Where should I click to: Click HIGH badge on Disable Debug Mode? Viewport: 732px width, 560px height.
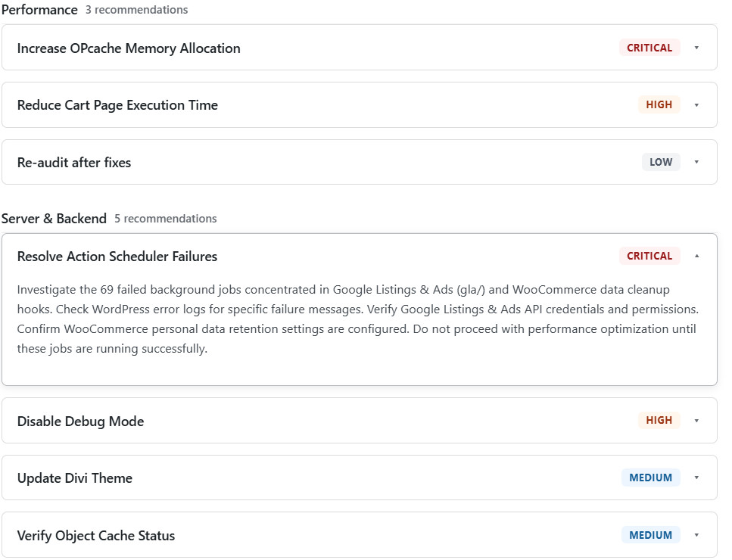659,420
